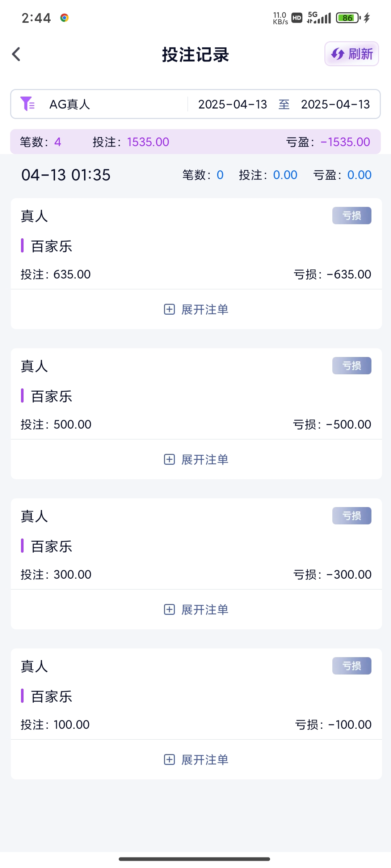Screen dimensions: 391x868
Task: Tap the Chrome icon in status bar
Action: 64,18
